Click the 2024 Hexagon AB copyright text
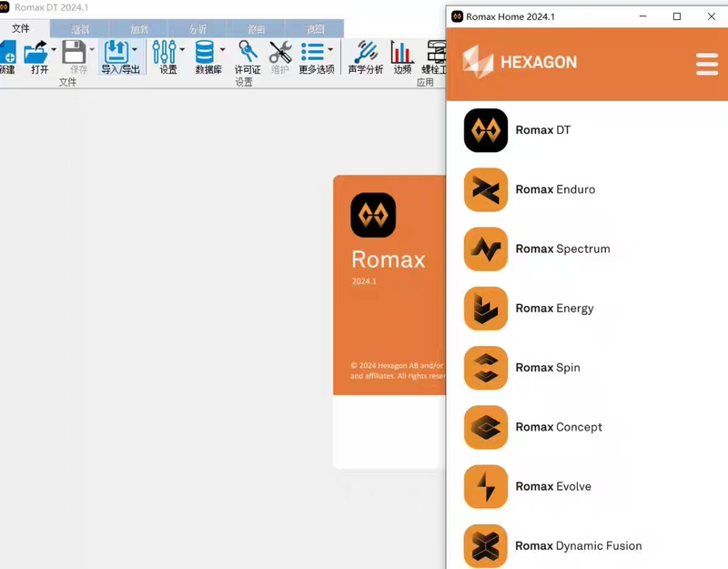 pyautogui.click(x=398, y=371)
